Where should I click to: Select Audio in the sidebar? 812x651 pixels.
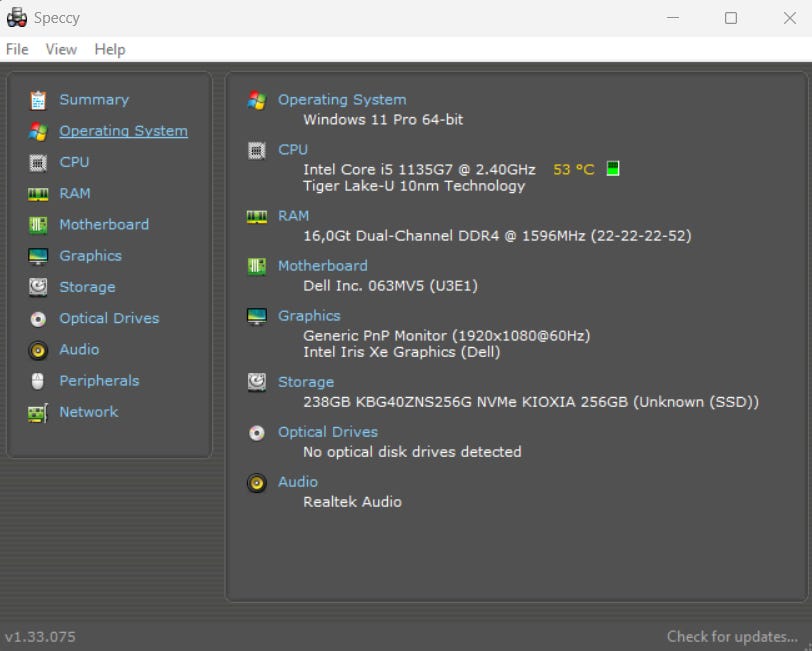point(79,350)
